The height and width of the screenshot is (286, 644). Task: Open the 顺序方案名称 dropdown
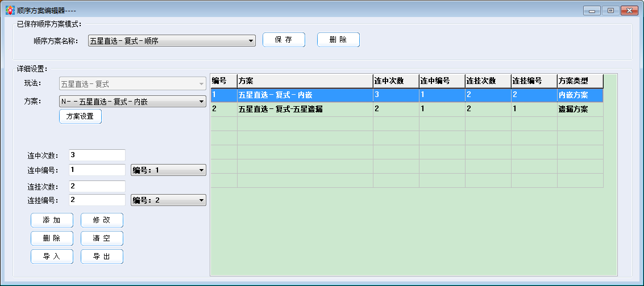(x=172, y=41)
